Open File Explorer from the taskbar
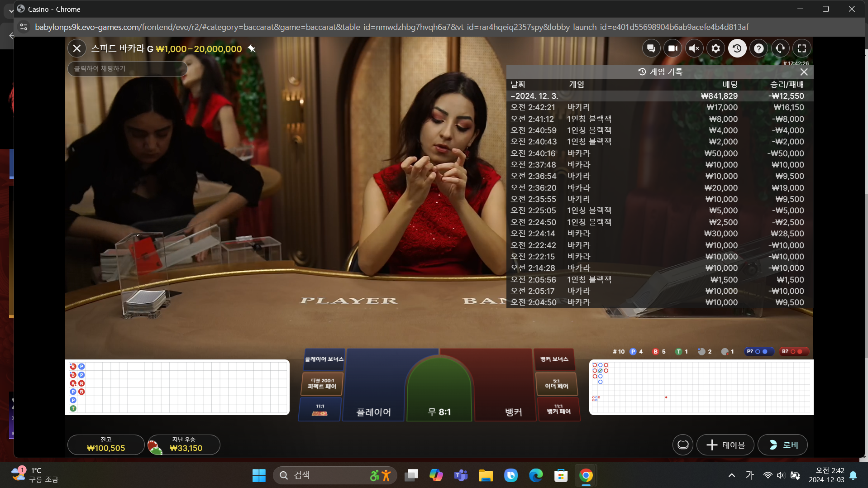 [x=486, y=475]
